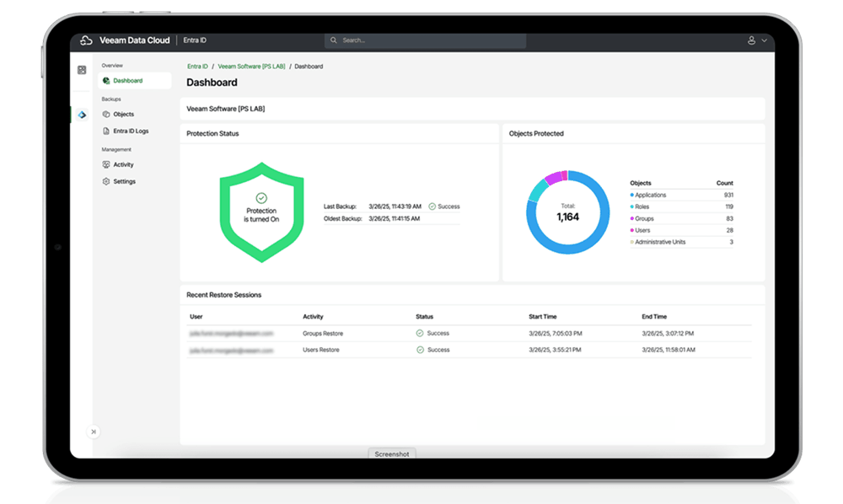Image resolution: width=843 pixels, height=504 pixels.
Task: Follow the Entra ID breadcrumb link
Action: 197,67
